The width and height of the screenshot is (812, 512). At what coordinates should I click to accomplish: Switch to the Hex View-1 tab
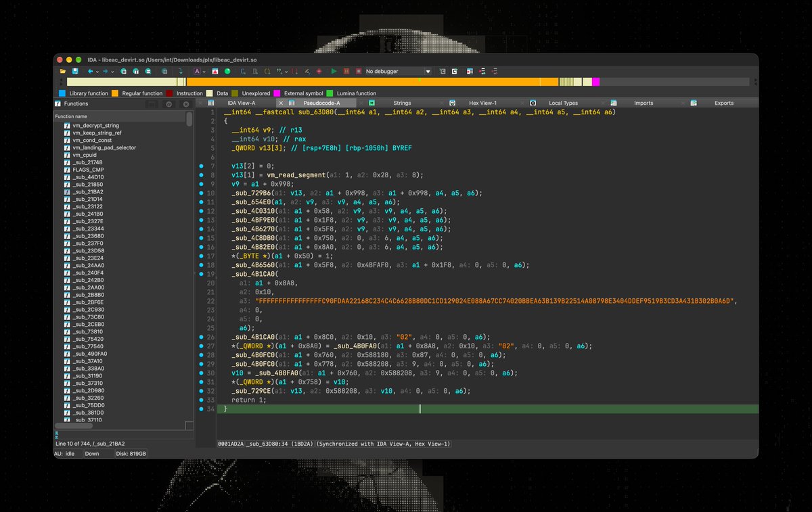[x=482, y=103]
